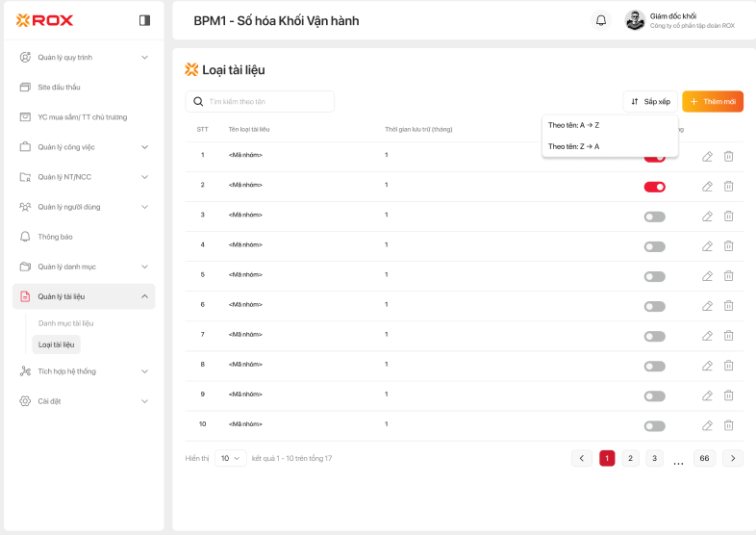
Task: Open Danh mục tài liệu in the sidebar
Action: click(65, 323)
